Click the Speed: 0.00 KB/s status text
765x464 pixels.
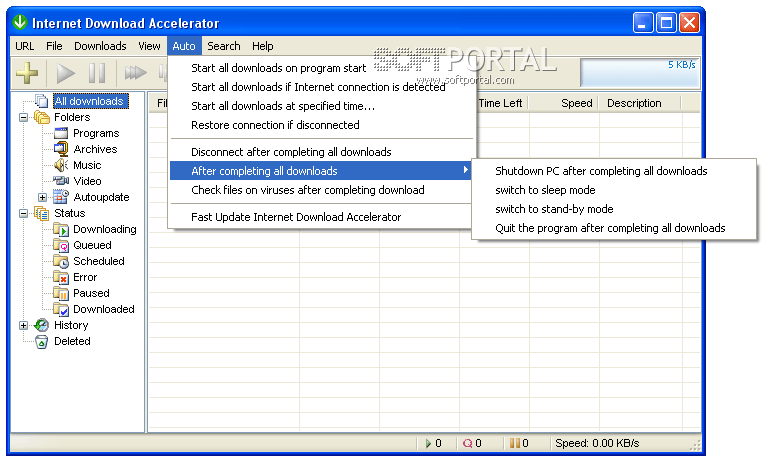tap(597, 443)
